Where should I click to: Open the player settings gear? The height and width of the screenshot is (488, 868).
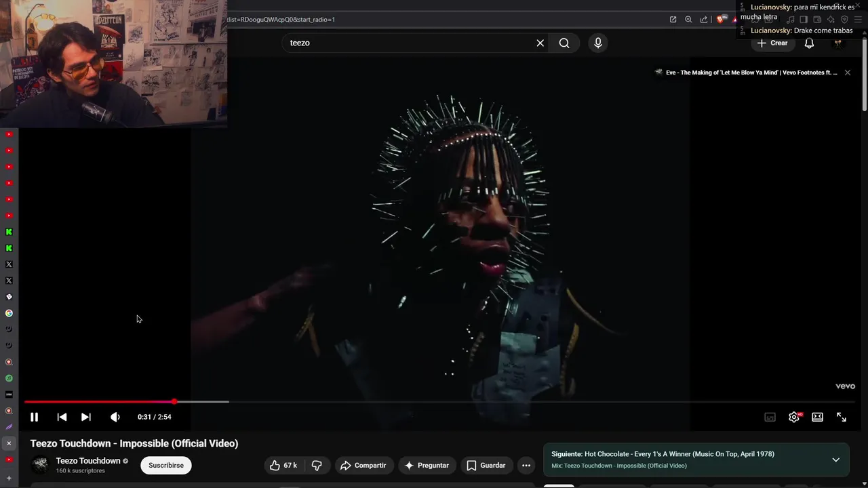click(x=794, y=417)
